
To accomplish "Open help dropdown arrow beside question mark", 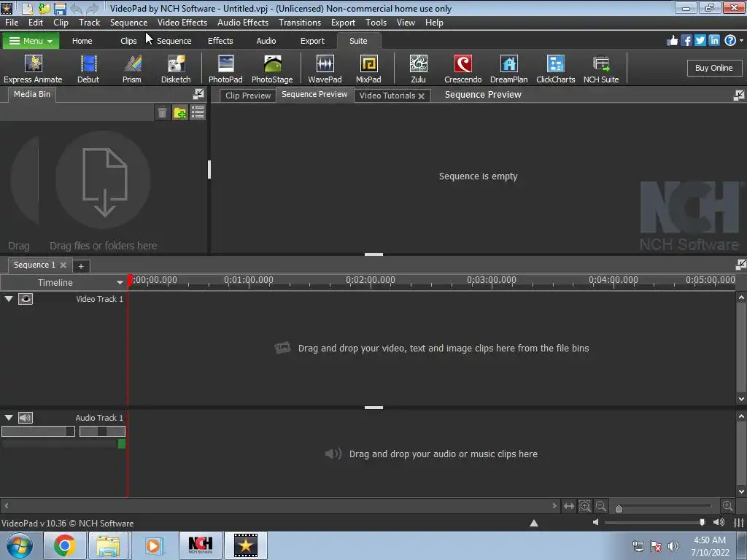I will [741, 41].
